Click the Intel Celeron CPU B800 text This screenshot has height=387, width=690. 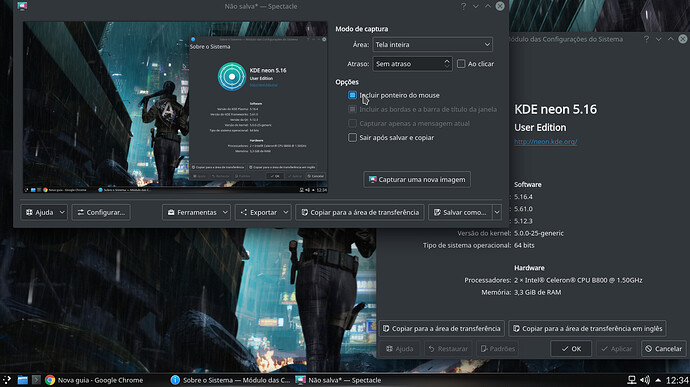(578, 280)
